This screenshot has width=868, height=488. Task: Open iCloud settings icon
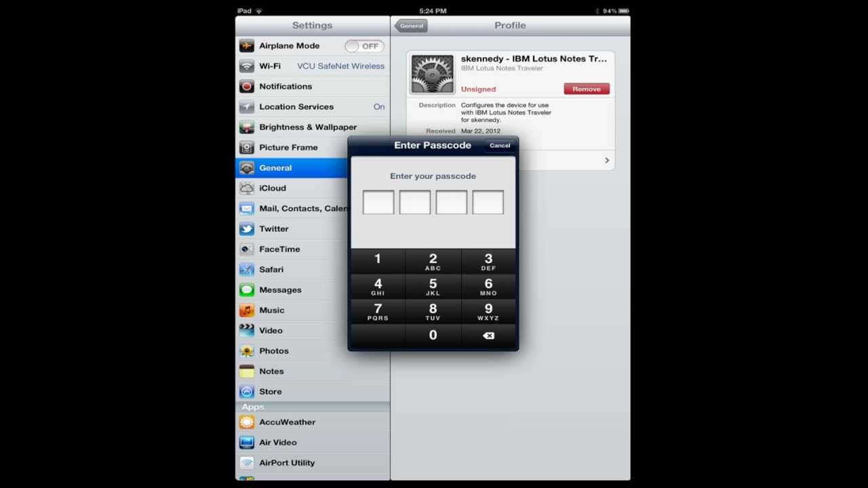point(247,188)
